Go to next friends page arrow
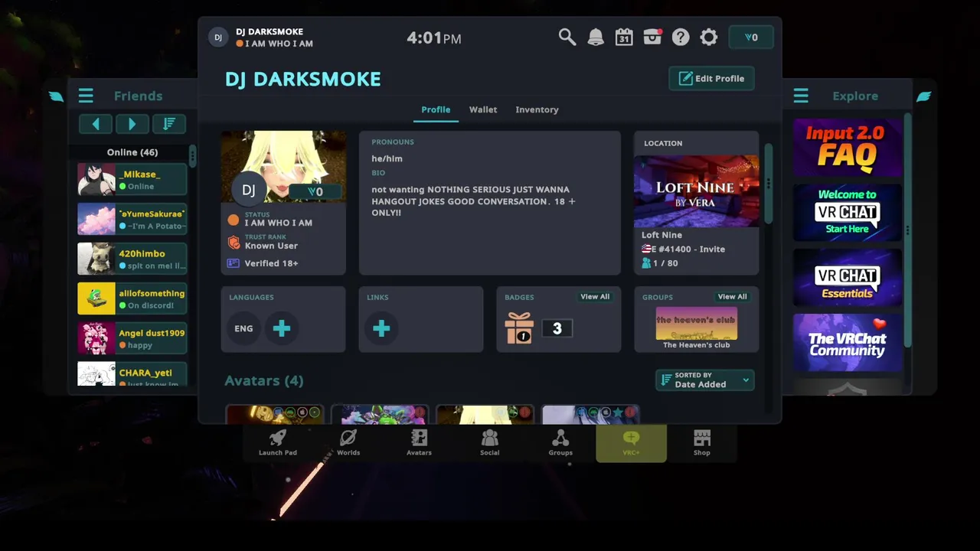980x551 pixels. click(132, 123)
